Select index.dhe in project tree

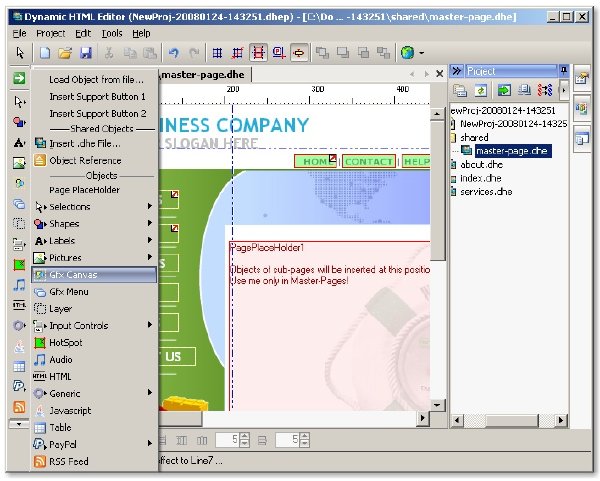481,178
